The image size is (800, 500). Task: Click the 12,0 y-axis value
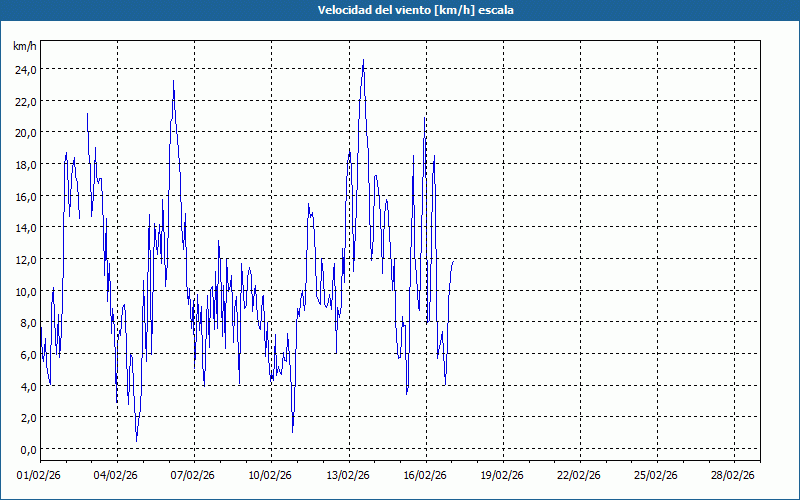pos(24,260)
